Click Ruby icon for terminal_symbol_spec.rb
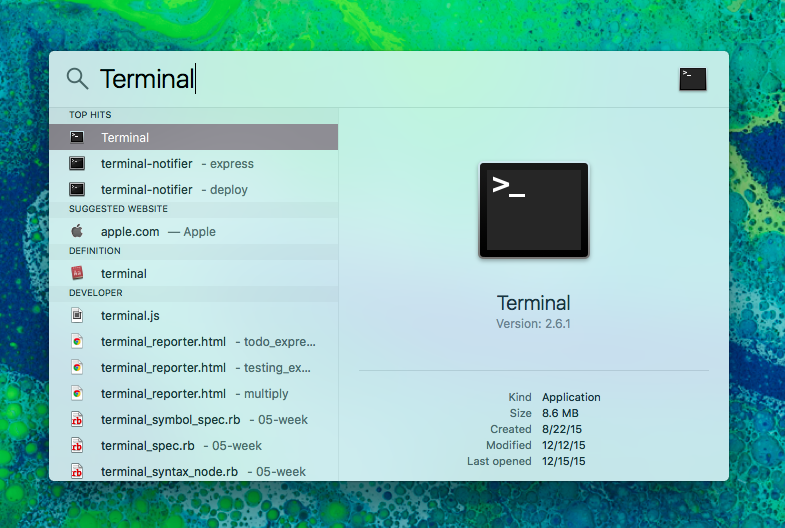Image resolution: width=785 pixels, height=528 pixels. click(x=77, y=419)
